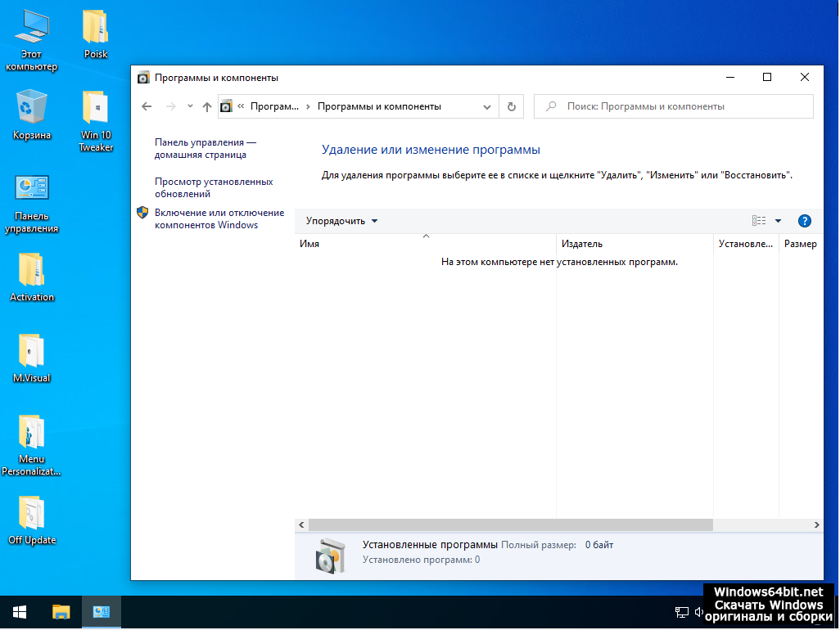Click the view mode icon

pos(759,221)
